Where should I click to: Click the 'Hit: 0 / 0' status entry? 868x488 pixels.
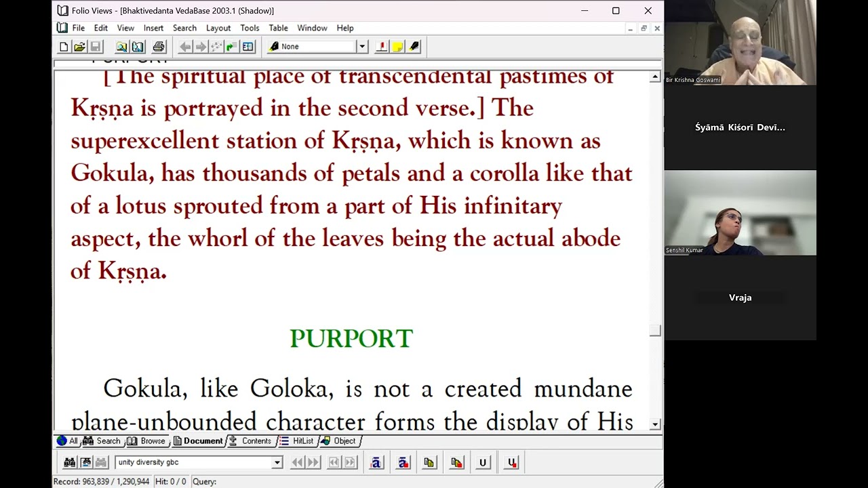tap(171, 481)
